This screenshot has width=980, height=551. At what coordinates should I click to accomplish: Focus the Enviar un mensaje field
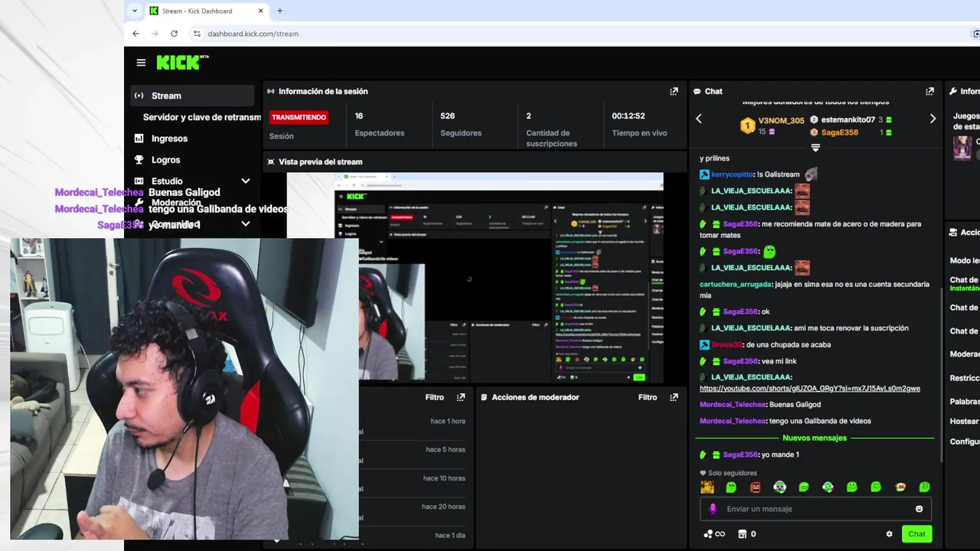coord(815,509)
